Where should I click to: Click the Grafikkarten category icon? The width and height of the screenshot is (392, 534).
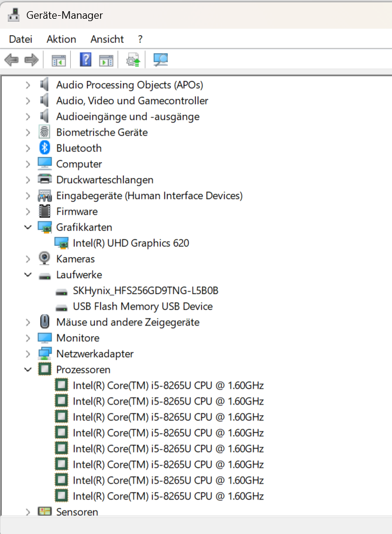point(44,227)
